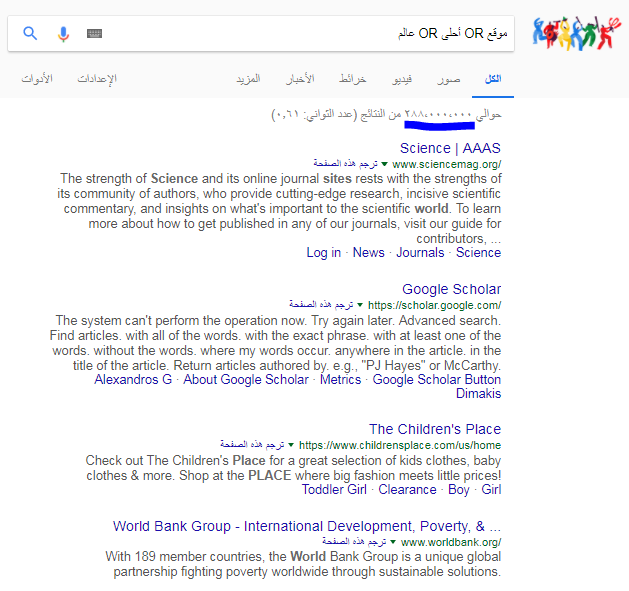The width and height of the screenshot is (629, 591).
Task: Open the Toddler Girl sitelink
Action: tap(334, 489)
